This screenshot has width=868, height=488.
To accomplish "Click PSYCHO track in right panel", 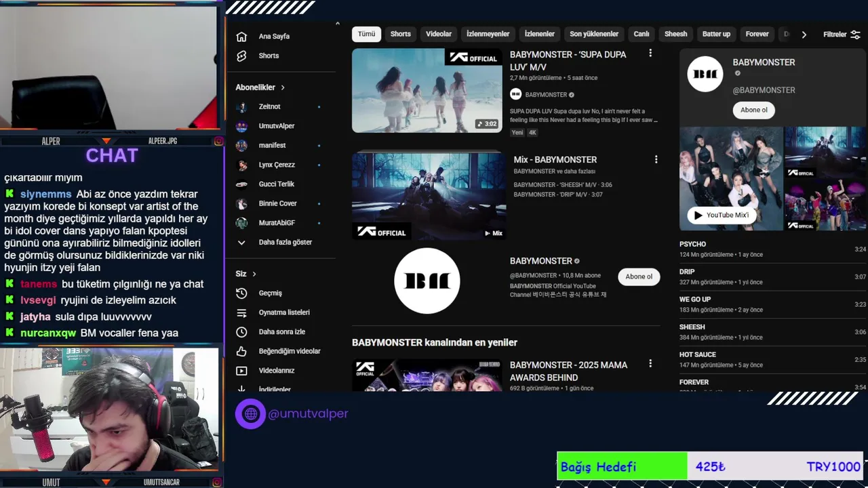I will (x=772, y=249).
